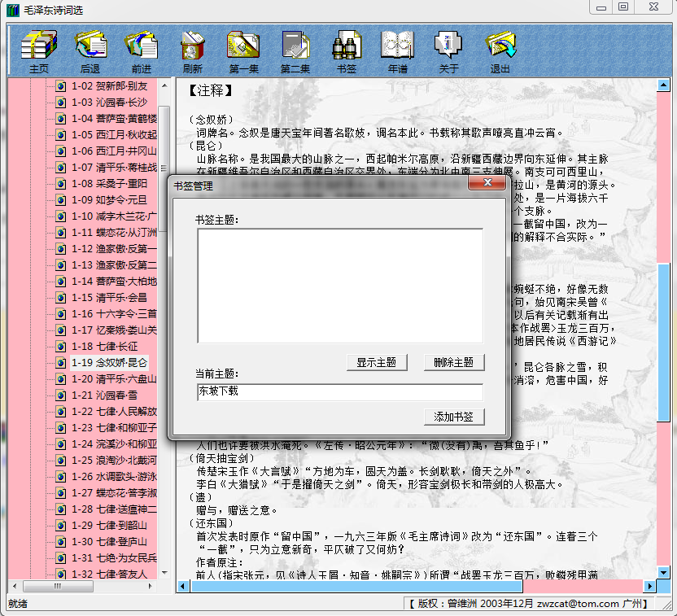This screenshot has width=677, height=616.
Task: Select tree item 1-22 七律·人民解放
Action: 114,412
